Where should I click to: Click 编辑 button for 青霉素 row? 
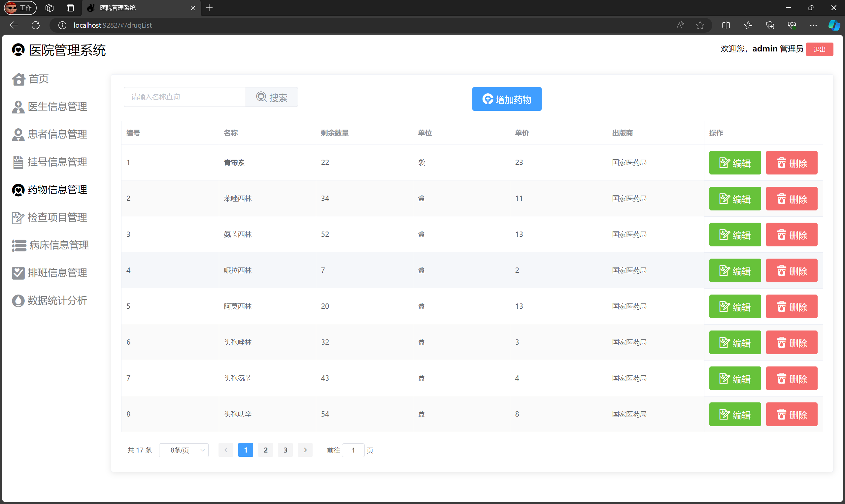pyautogui.click(x=734, y=163)
